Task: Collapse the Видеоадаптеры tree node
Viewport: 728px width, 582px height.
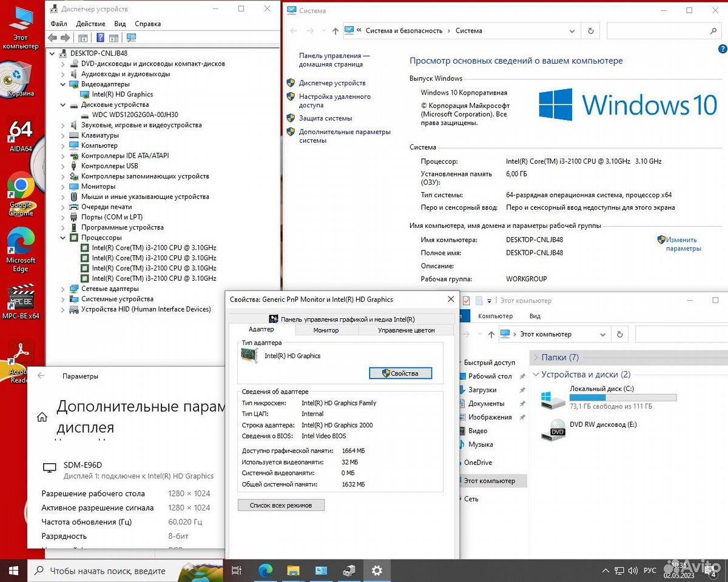Action: (63, 84)
